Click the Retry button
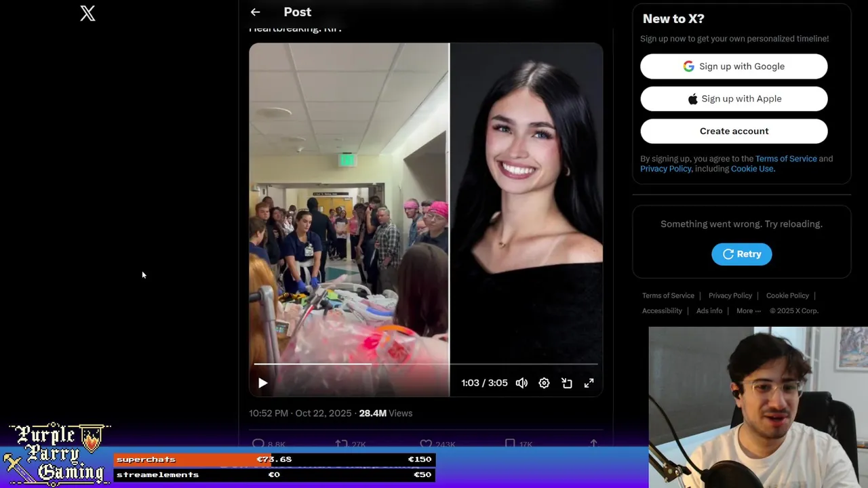Viewport: 868px width, 488px height. tap(742, 254)
